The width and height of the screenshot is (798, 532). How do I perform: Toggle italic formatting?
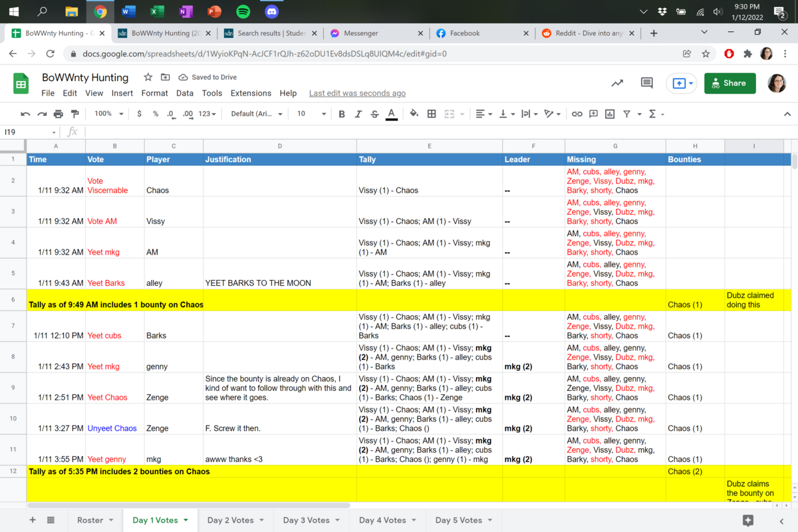point(358,114)
